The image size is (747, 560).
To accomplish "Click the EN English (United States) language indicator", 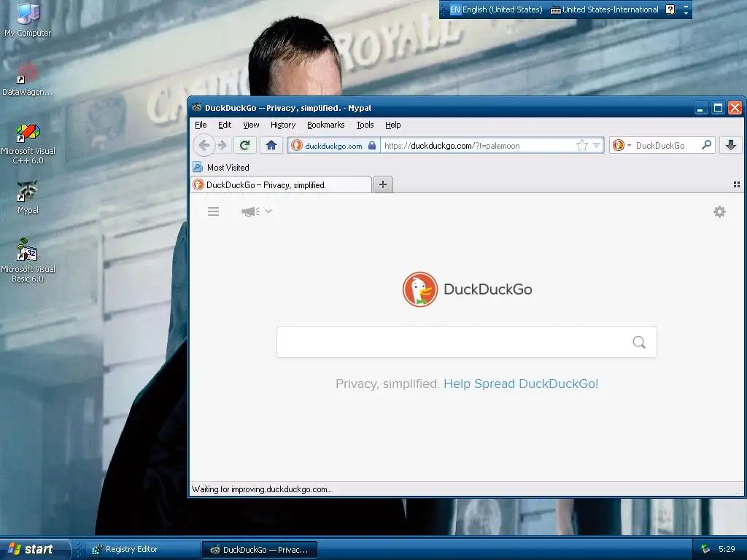I will pos(496,9).
